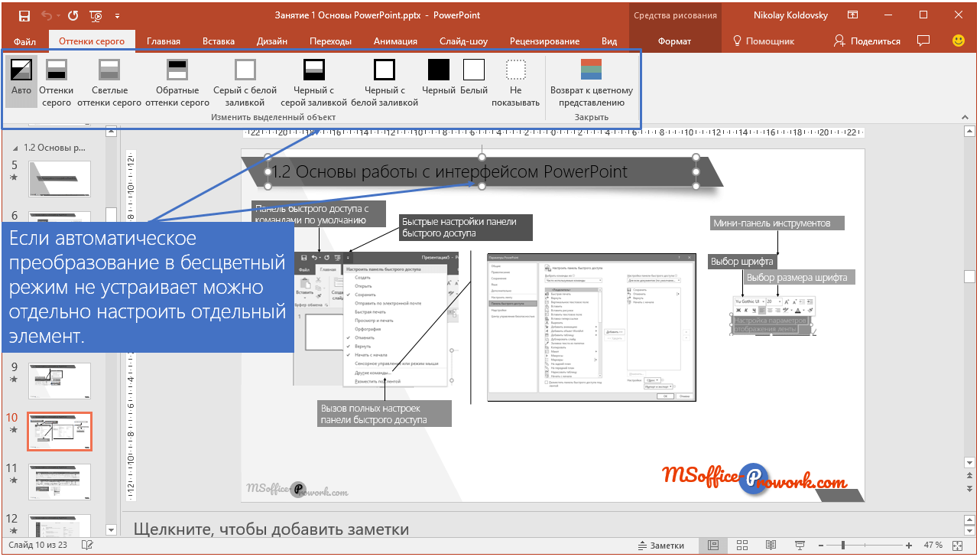Open the Дизайн tab
Screen dimensions: 980x557
pyautogui.click(x=272, y=41)
